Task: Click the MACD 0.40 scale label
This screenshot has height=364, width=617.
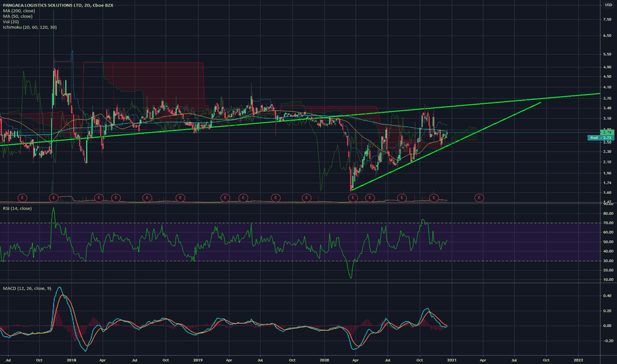Action: point(607,296)
